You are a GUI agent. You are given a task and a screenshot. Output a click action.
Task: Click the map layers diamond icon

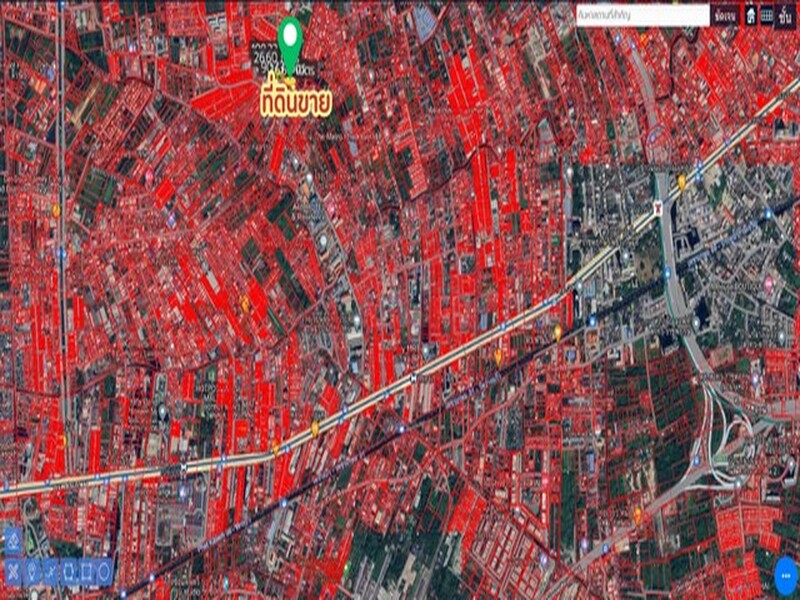pos(13,541)
